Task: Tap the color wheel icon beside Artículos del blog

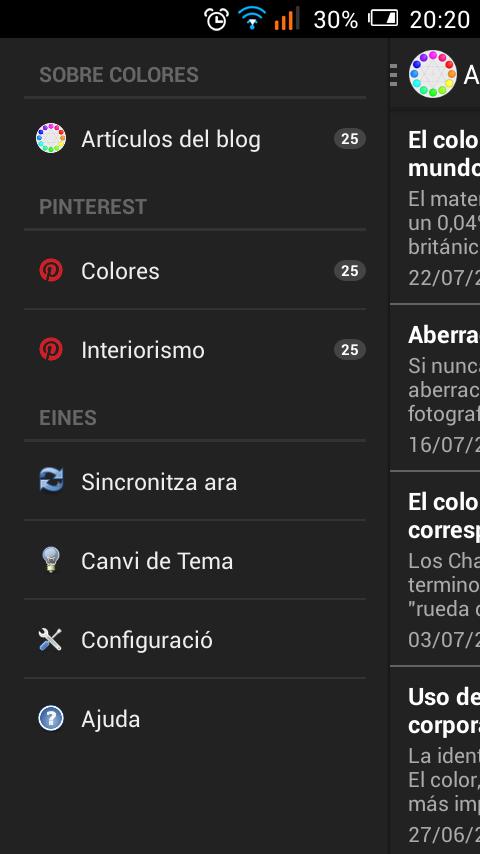Action: (x=51, y=138)
